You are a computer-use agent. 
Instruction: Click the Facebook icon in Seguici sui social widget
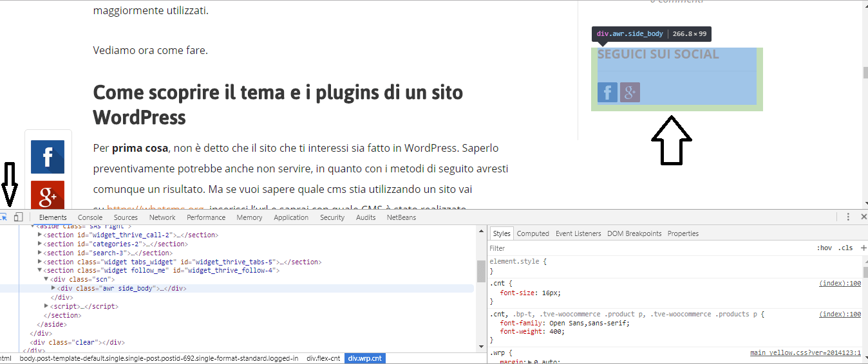607,92
